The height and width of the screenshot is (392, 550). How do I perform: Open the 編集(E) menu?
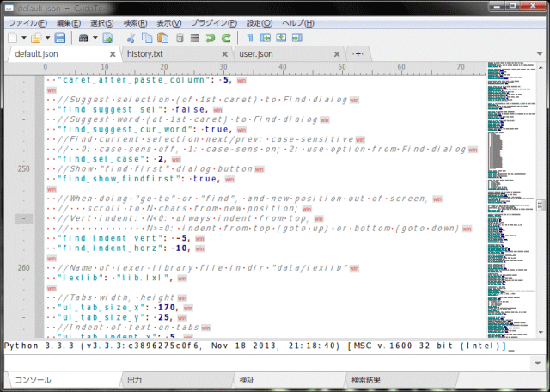(69, 23)
